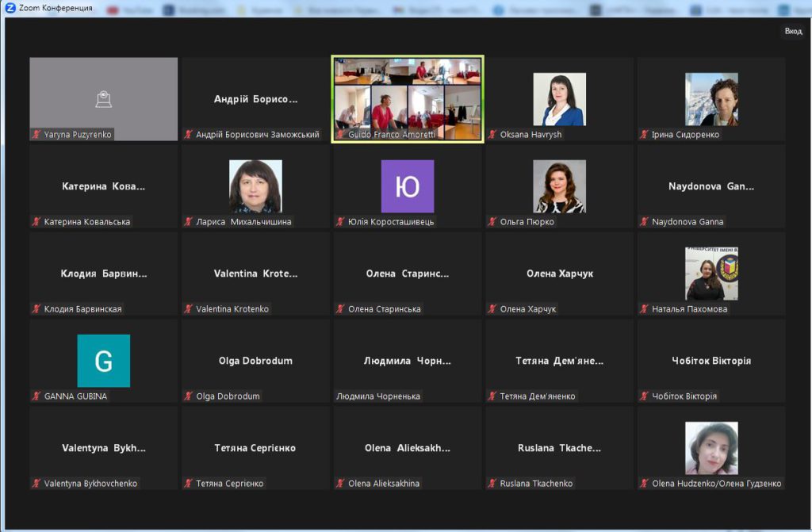Click muted mic icon beside Oksana Havrysh
812x532 pixels.
pyautogui.click(x=492, y=135)
